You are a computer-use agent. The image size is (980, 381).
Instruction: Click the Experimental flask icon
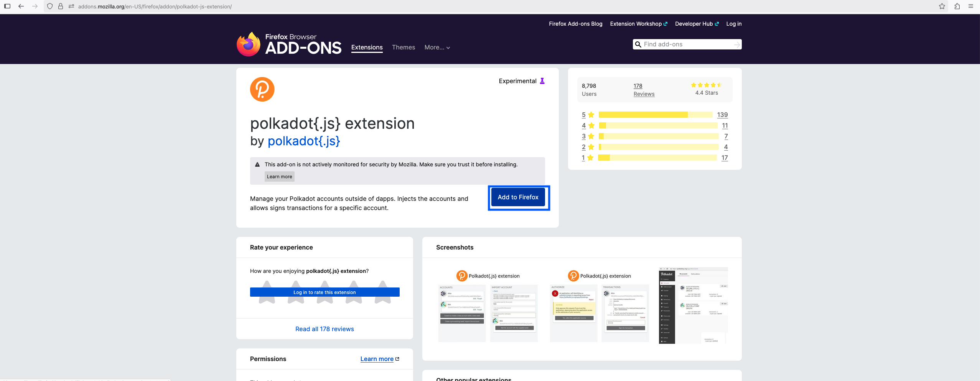(x=542, y=81)
